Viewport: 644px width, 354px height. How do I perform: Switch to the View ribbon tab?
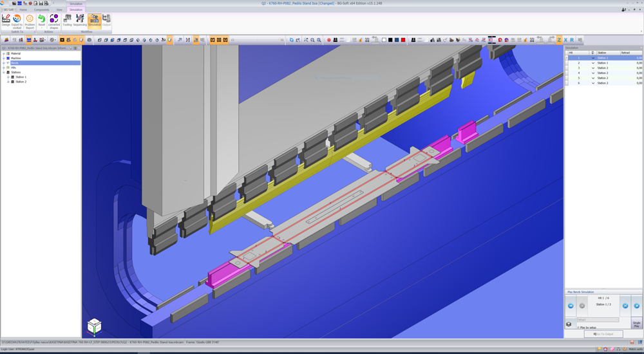click(59, 10)
